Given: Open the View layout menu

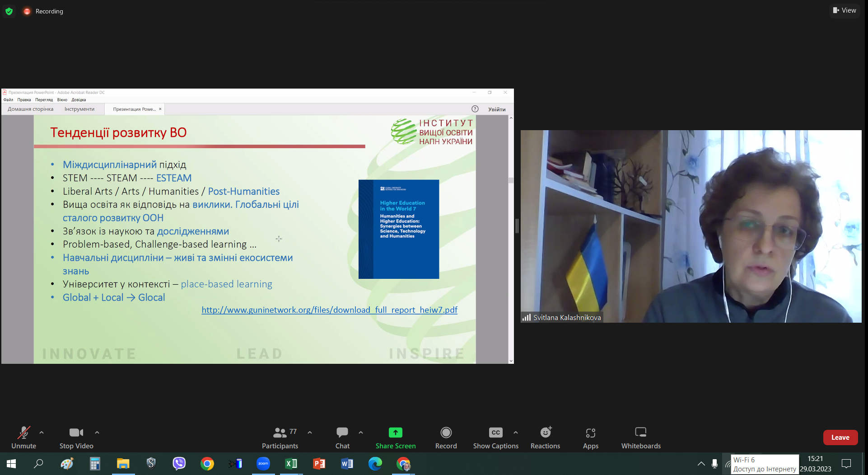Looking at the screenshot, I should [845, 10].
